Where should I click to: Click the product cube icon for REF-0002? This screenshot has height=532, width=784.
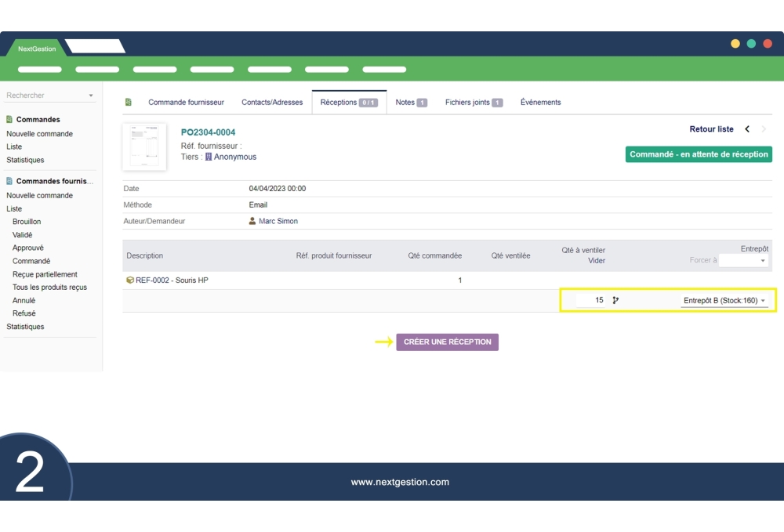(130, 280)
